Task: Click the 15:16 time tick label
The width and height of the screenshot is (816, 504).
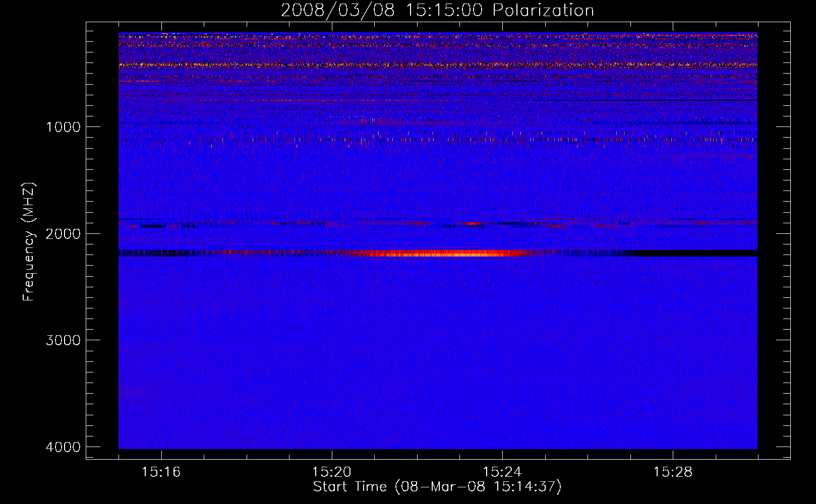Action: point(161,472)
